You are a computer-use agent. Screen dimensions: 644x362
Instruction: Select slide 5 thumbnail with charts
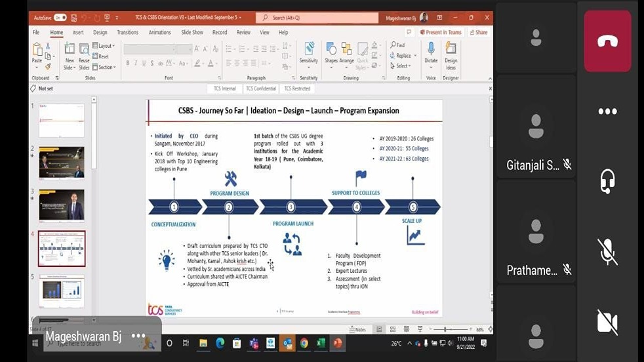coord(62,291)
